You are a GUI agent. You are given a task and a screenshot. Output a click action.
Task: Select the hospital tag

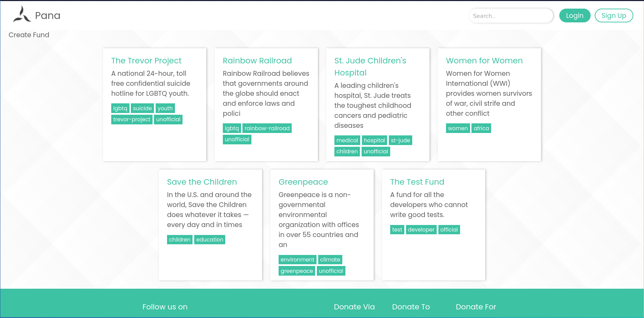374,140
